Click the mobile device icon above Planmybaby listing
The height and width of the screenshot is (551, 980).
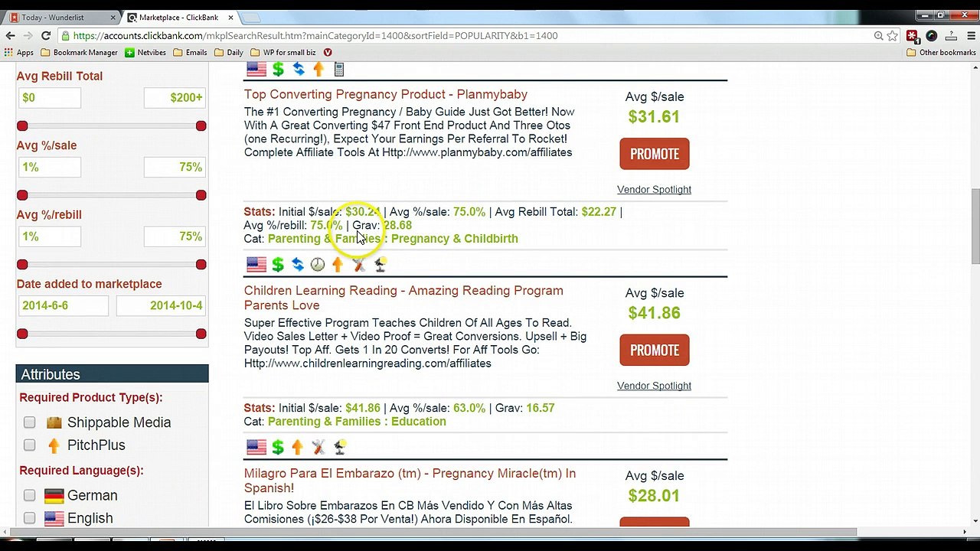[x=339, y=70]
